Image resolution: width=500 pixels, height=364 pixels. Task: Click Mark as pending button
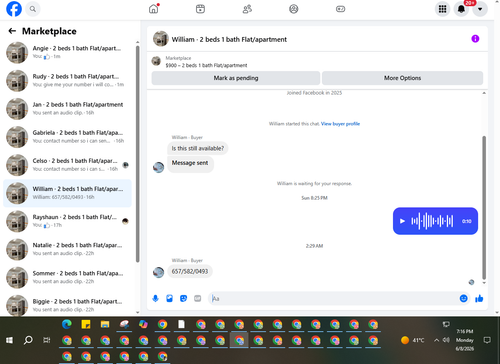pos(236,78)
